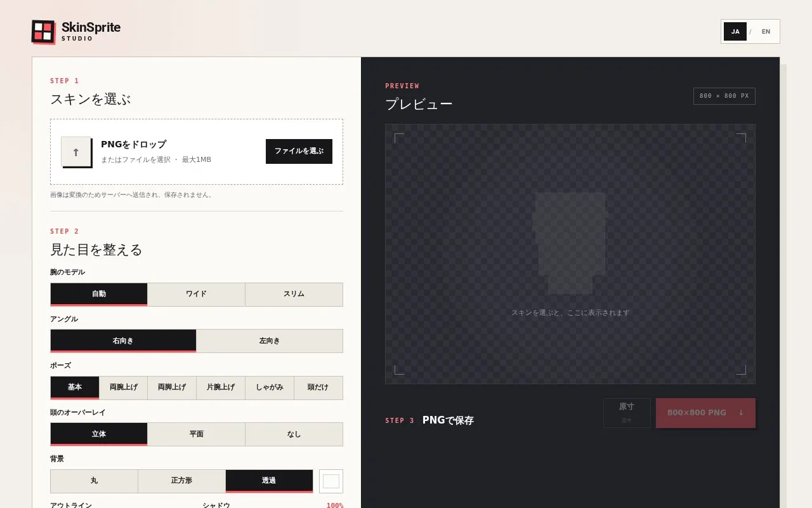Choose 正方形 background shape
This screenshot has width=812, height=508.
click(x=181, y=481)
